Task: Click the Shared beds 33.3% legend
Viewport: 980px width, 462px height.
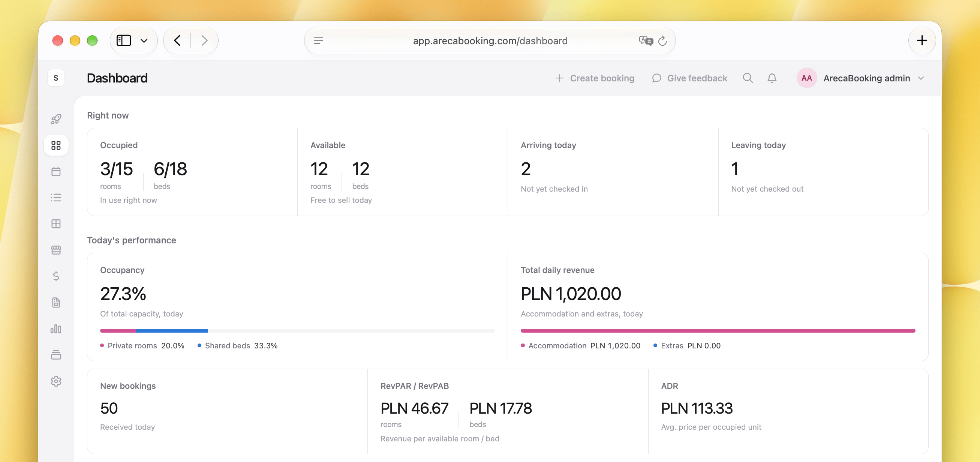Action: pyautogui.click(x=238, y=345)
